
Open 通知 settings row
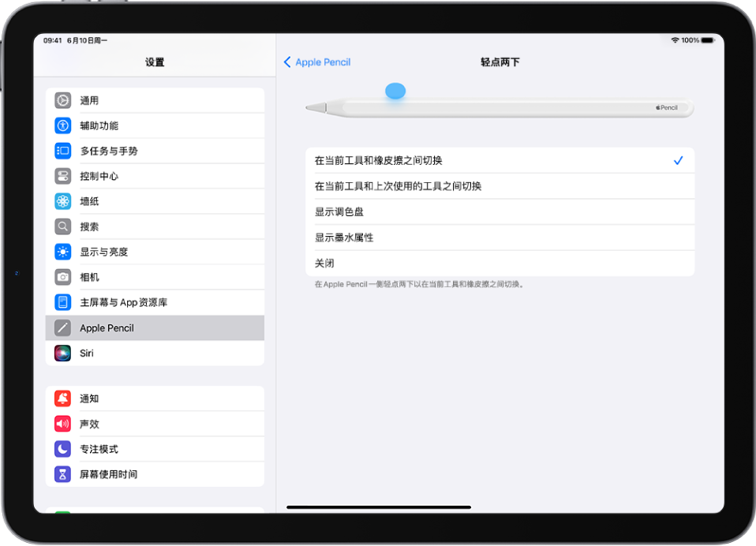155,398
